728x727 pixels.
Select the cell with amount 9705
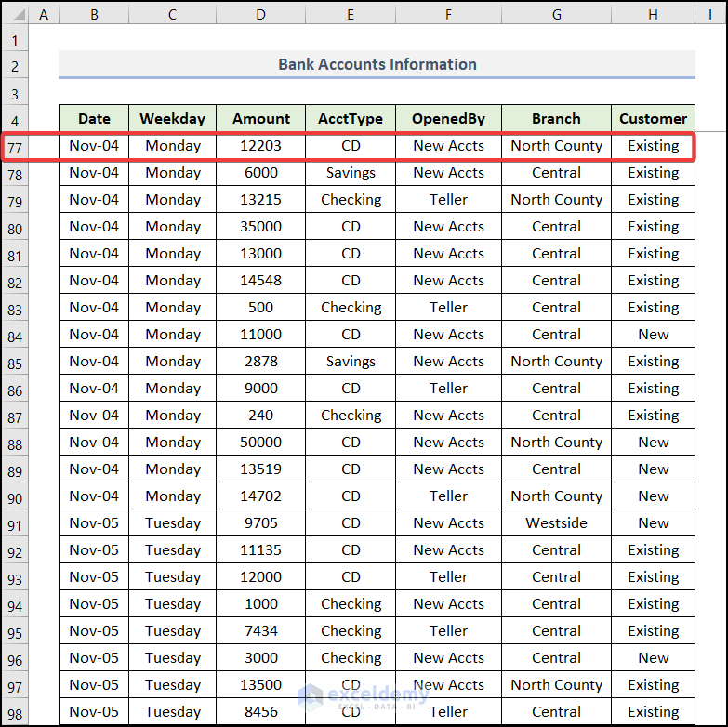tap(261, 522)
